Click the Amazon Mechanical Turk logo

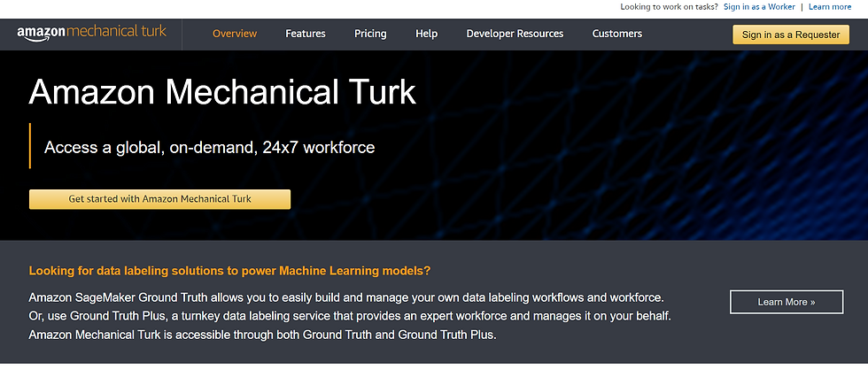tap(91, 32)
